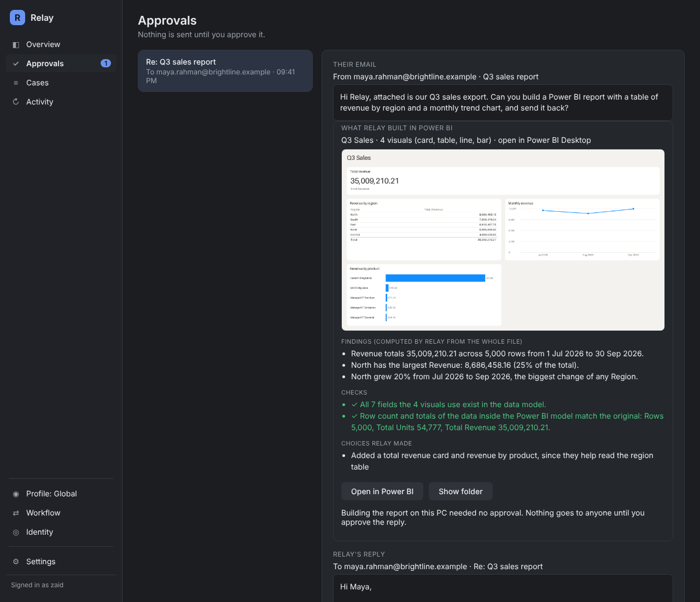Click the finding 'Revenue totals 35,009,210.21'
Viewport: 700px width, 602px height.
tap(497, 354)
